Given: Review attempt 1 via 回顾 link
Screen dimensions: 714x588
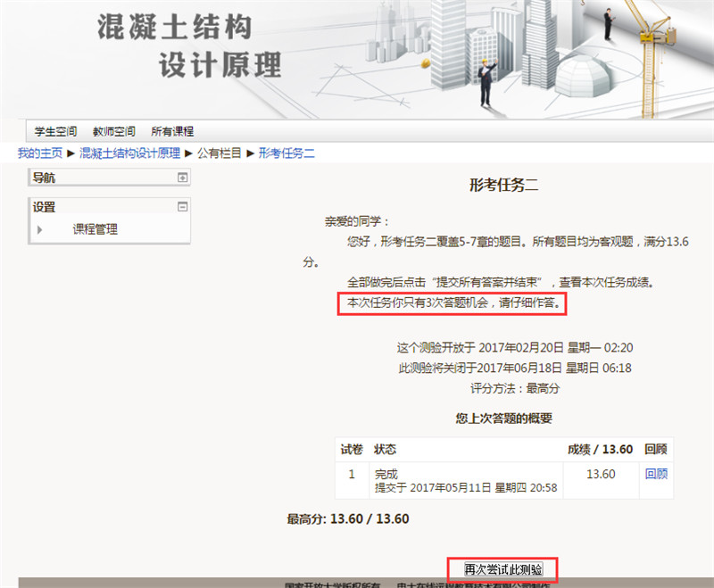Looking at the screenshot, I should click(x=656, y=475).
